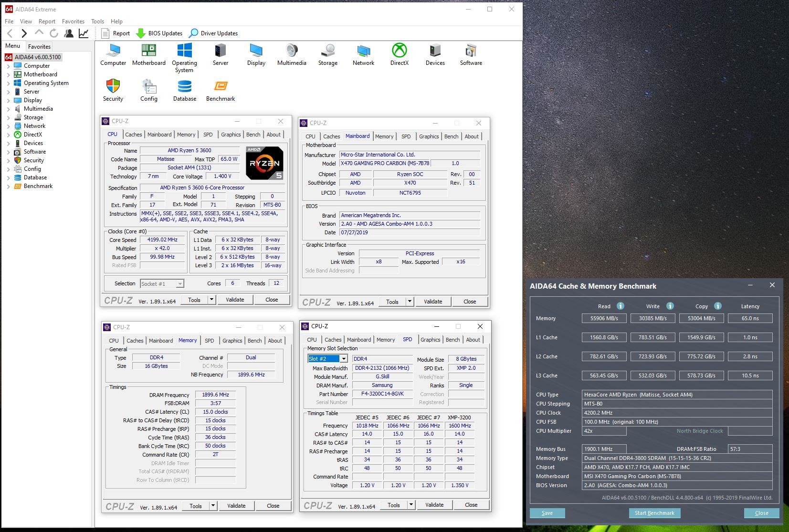
Task: Open the Socket #1 selection dropdown
Action: (180, 284)
